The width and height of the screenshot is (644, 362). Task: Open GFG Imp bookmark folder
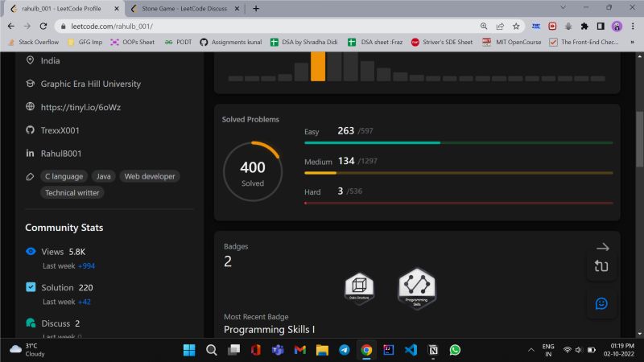point(85,42)
